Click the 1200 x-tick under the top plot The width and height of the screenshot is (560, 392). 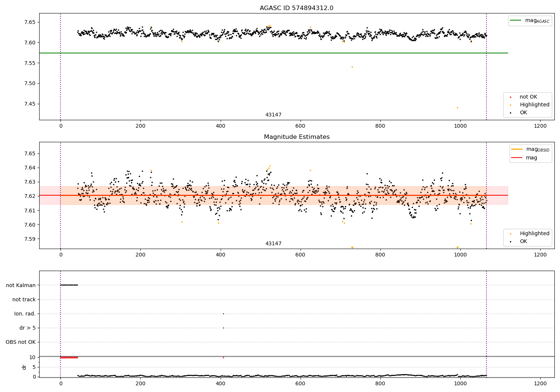540,126
